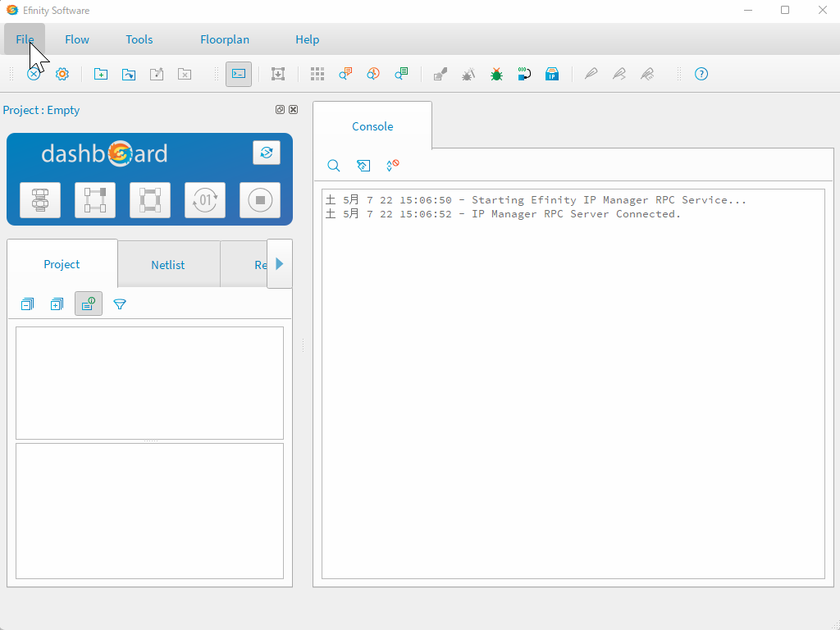This screenshot has width=840, height=630.
Task: Run routing from the dashboard
Action: [x=150, y=200]
